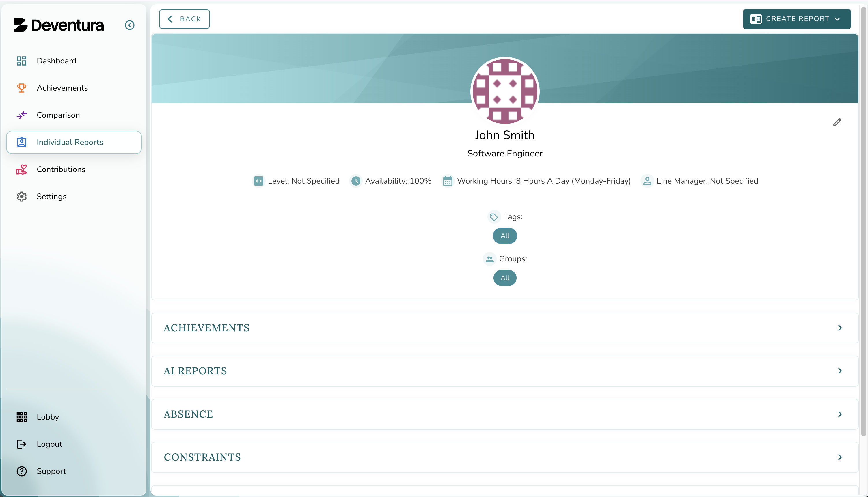This screenshot has width=868, height=497.
Task: Select the Individual Reports badge icon
Action: point(21,142)
